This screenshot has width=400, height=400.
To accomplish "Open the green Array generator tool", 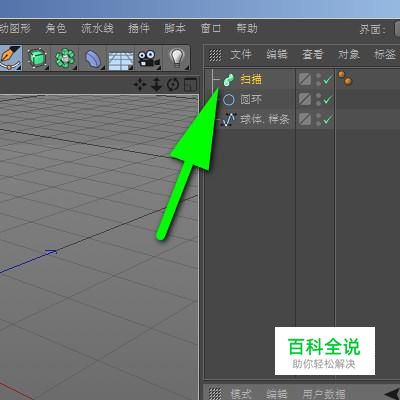I will pos(65,58).
